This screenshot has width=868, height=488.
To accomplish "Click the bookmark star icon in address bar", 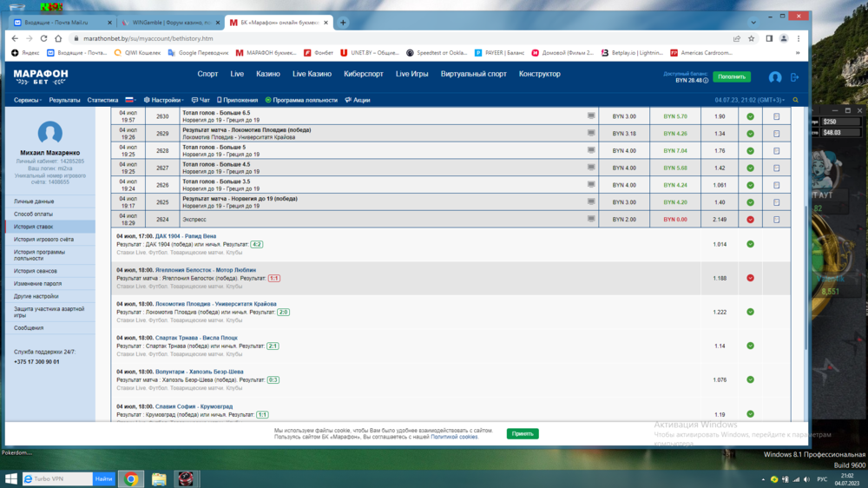I will pos(752,38).
